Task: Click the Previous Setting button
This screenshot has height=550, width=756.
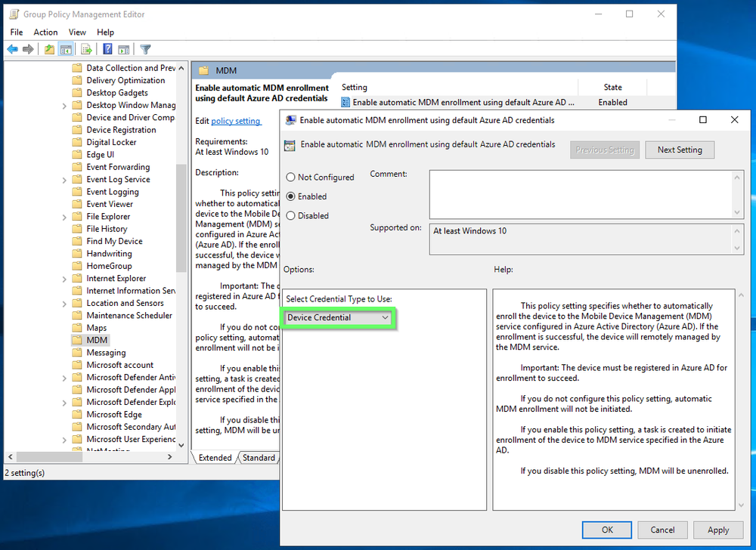Action: pos(605,150)
